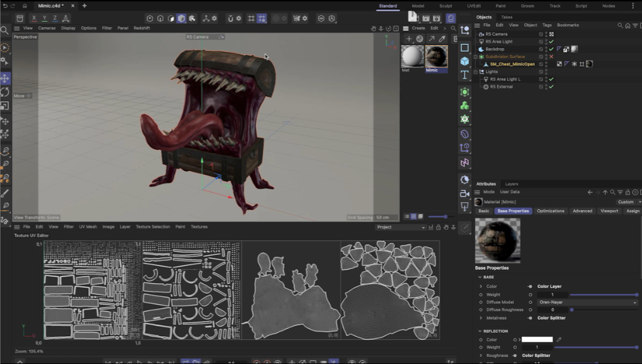Screen dimensions: 642x364
Task: Click the eyedropper beside Reflection Color
Action: [559, 340]
